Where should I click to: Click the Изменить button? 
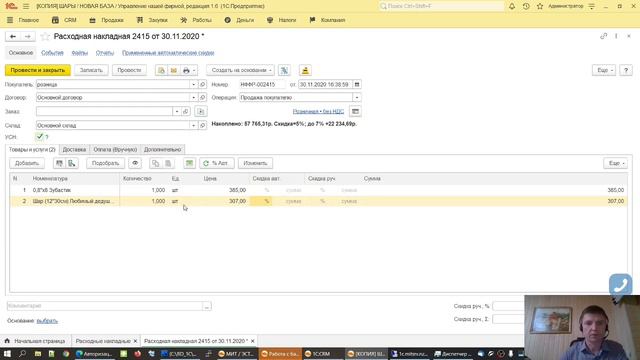pos(255,163)
